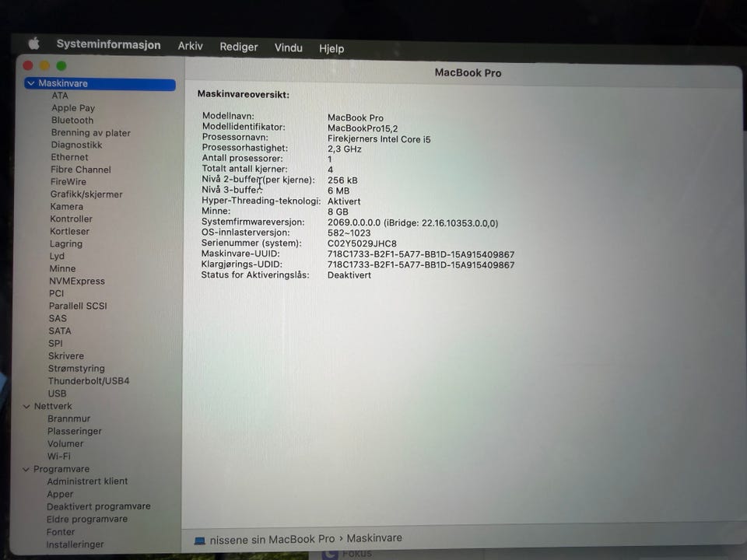Viewport: 747px width, 560px height.
Task: Open the Rediger menu
Action: tap(239, 47)
